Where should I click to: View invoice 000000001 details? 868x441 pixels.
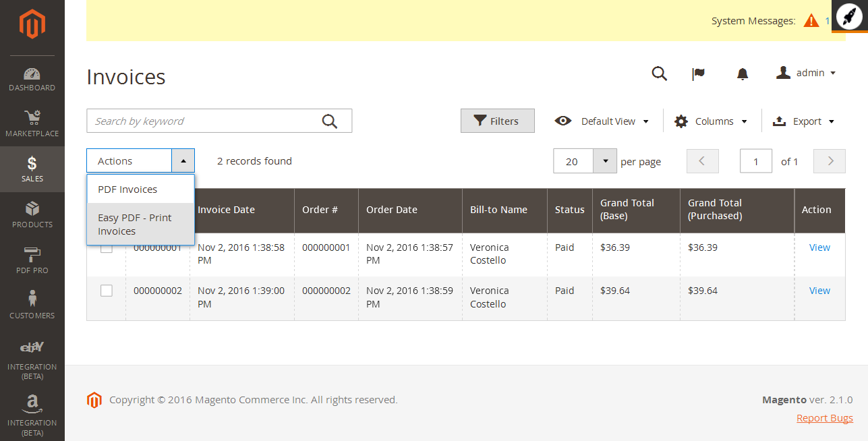coord(819,247)
